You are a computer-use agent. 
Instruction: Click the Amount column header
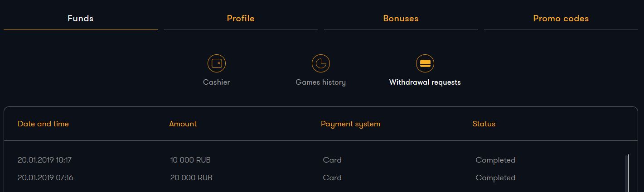(183, 124)
